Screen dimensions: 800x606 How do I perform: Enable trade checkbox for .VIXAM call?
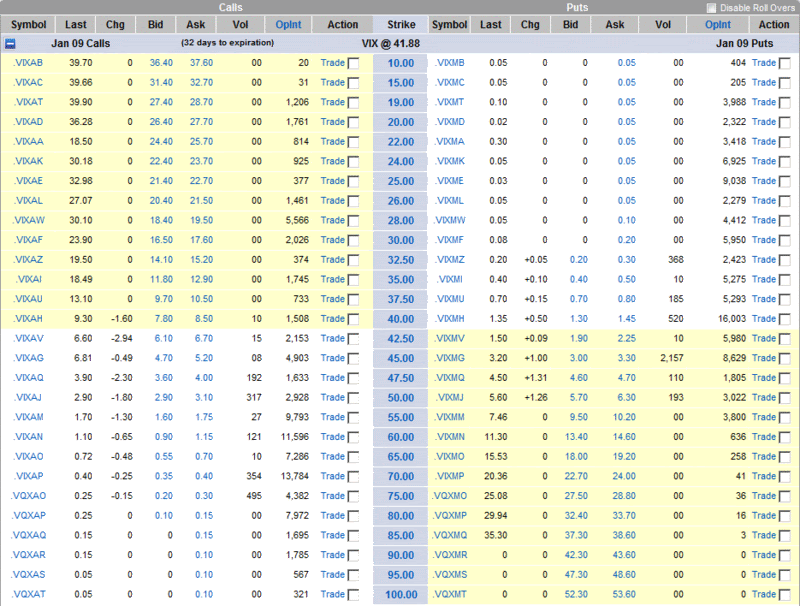tap(353, 418)
